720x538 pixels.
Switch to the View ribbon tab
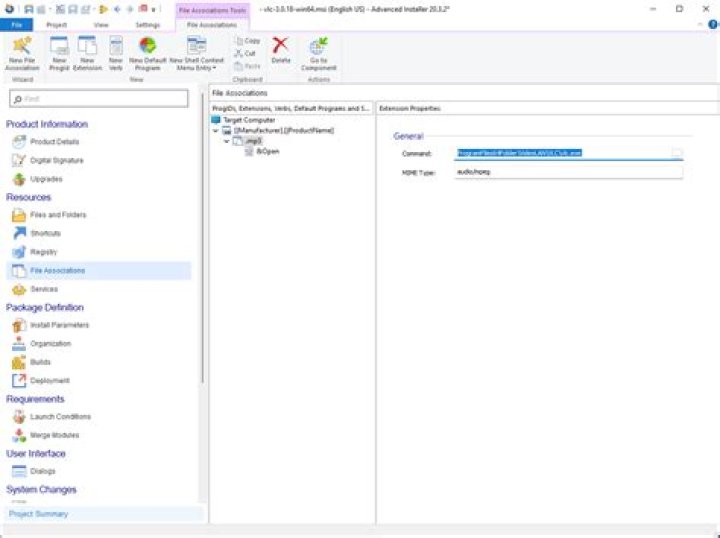(x=101, y=25)
